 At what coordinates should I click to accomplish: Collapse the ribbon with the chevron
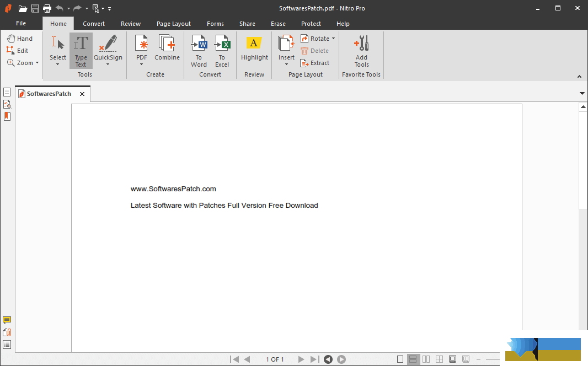tap(579, 77)
